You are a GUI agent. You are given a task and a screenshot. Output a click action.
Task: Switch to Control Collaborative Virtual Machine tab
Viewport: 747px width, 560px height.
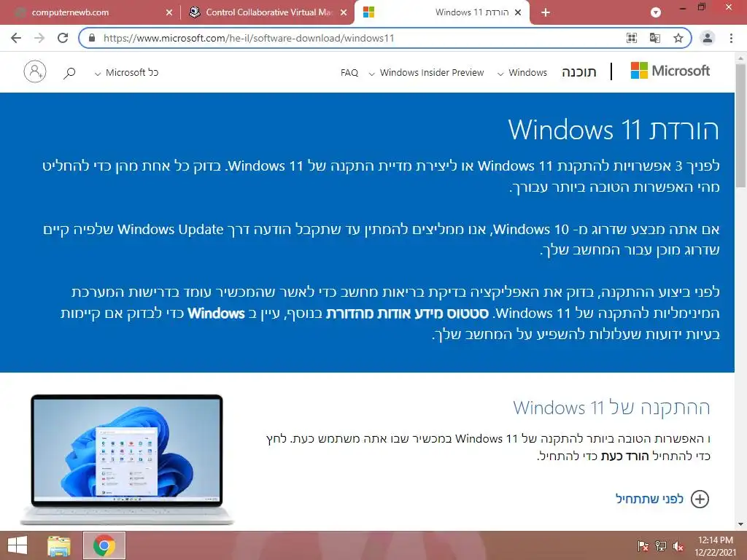tap(267, 13)
